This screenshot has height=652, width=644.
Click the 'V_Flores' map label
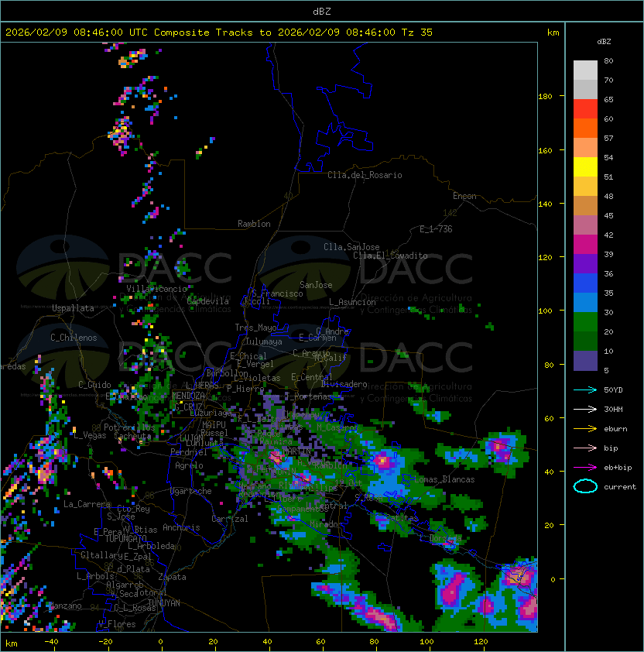tap(117, 624)
